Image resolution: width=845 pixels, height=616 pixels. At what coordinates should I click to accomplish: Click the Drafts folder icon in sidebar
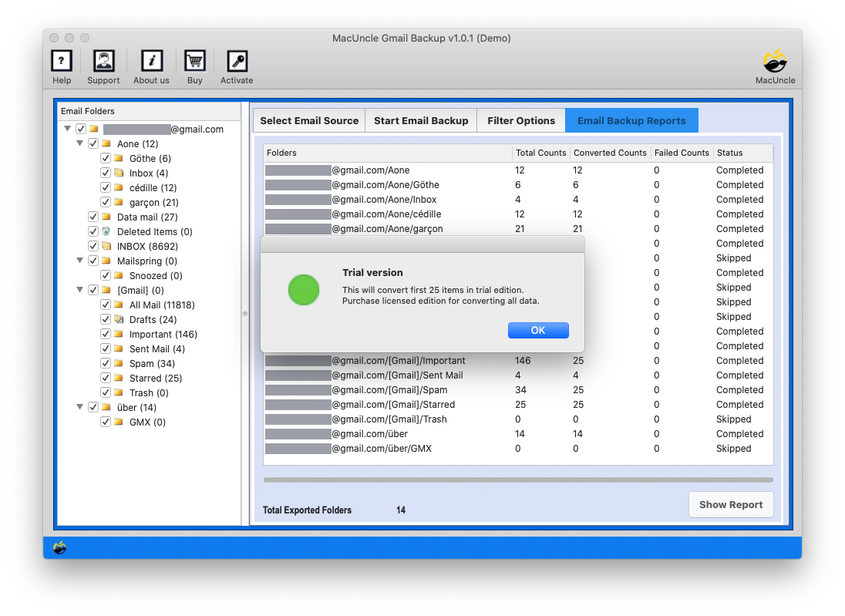point(119,319)
